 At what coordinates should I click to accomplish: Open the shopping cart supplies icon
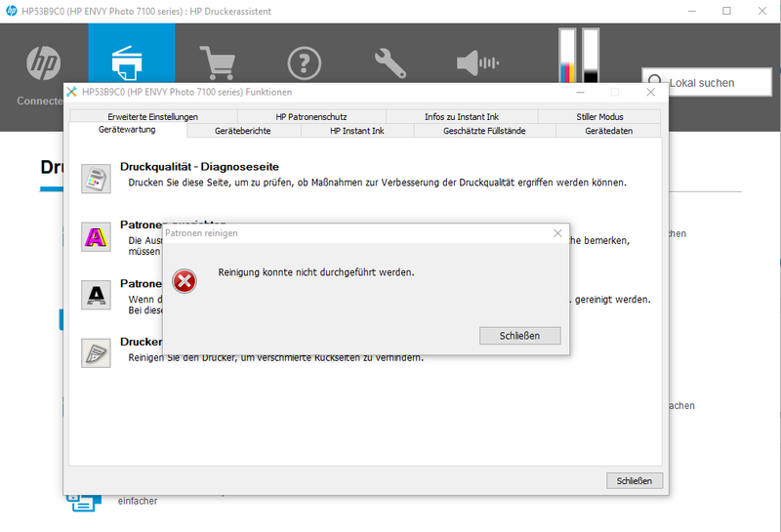(218, 63)
